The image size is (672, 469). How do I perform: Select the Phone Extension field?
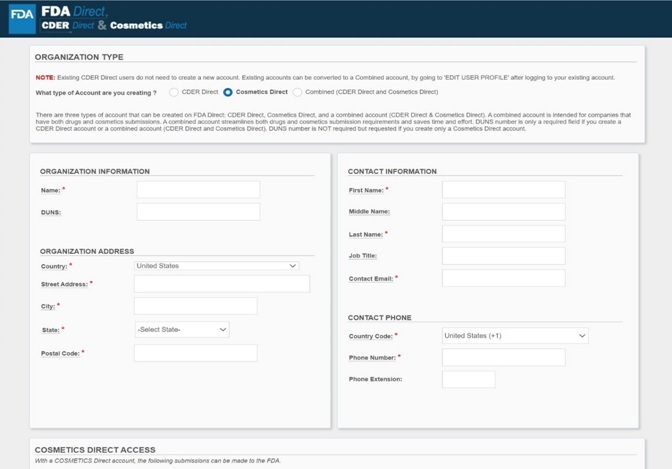[468, 379]
